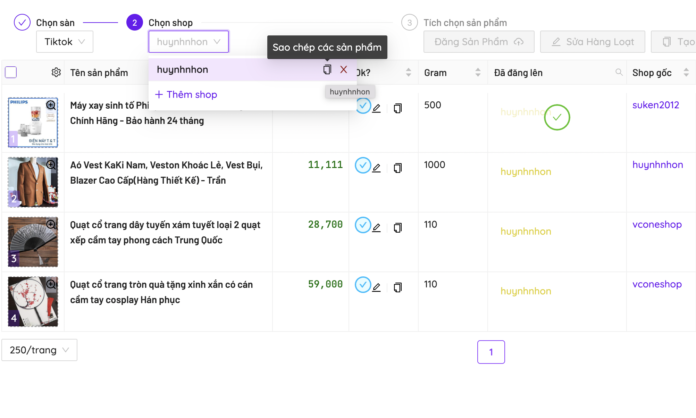Toggle select-all checkbox in table header
Screen dimensions: 696x418
pyautogui.click(x=11, y=72)
